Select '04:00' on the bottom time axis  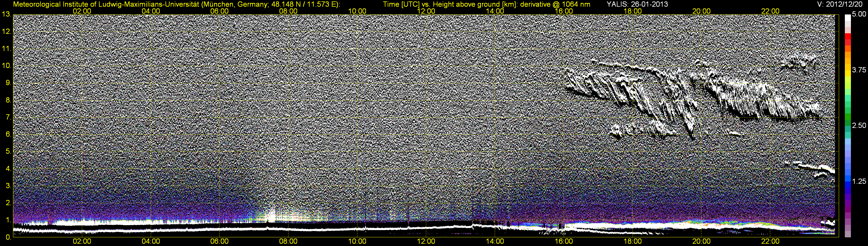click(x=151, y=242)
